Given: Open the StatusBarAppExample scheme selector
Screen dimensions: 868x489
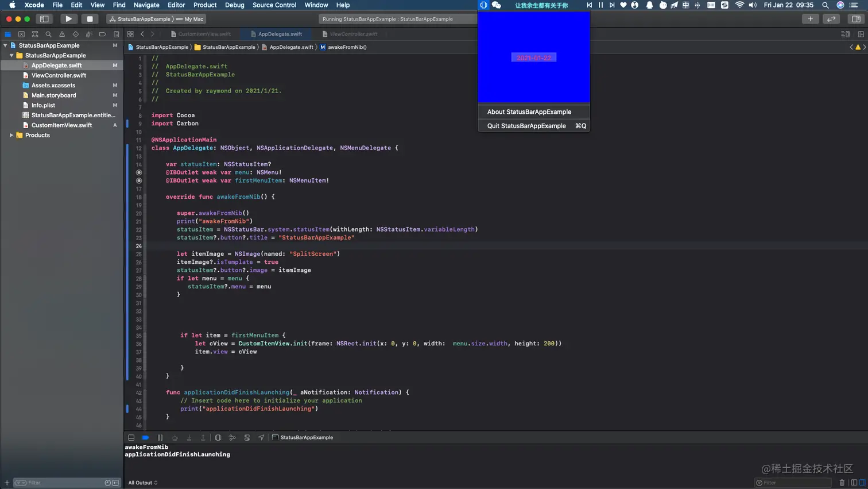Looking at the screenshot, I should click(x=140, y=19).
